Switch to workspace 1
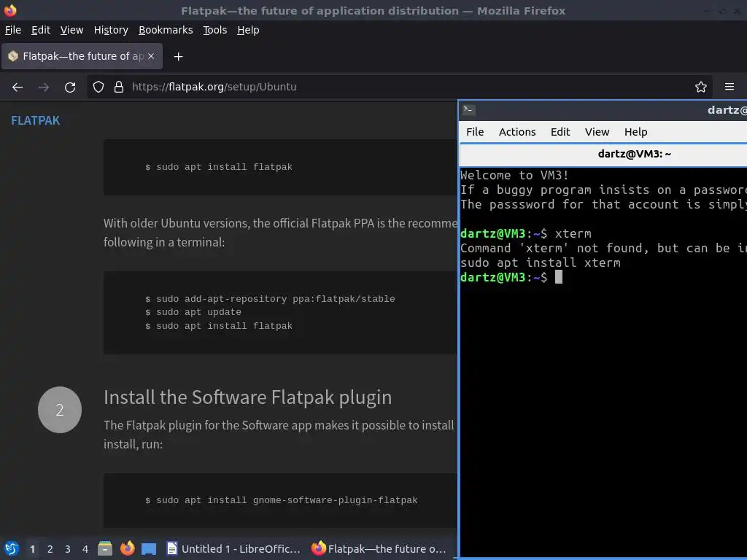The image size is (747, 560). tap(32, 549)
